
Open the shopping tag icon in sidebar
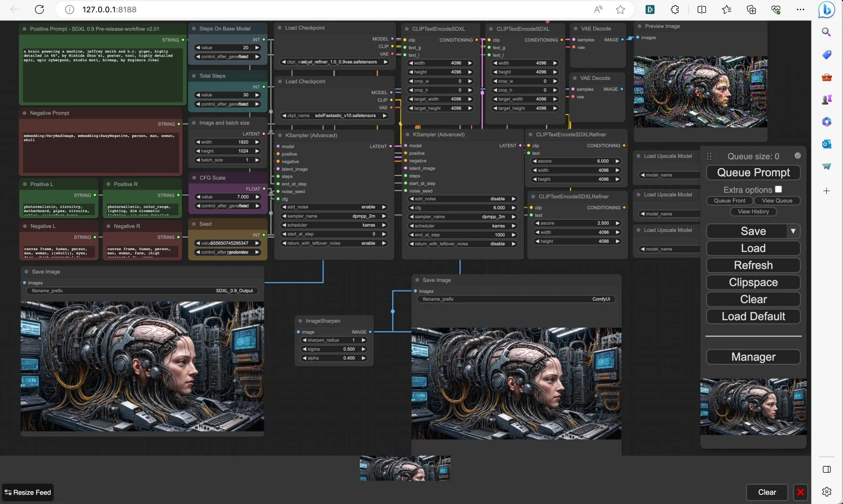[827, 55]
